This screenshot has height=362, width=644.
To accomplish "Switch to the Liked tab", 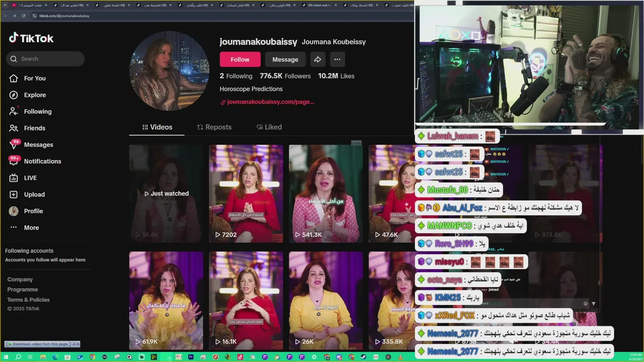I will [269, 127].
